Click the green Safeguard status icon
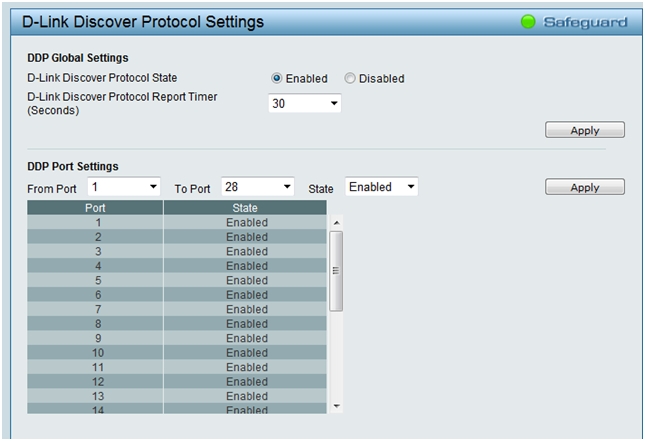 [x=528, y=22]
